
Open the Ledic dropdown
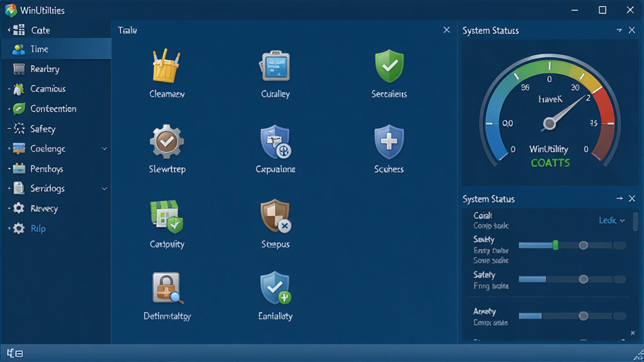point(611,221)
